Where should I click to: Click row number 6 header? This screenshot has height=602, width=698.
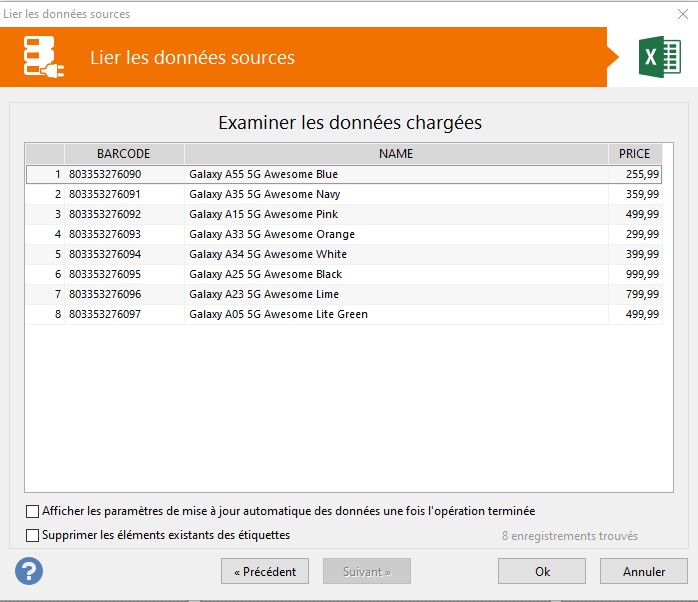(x=45, y=274)
